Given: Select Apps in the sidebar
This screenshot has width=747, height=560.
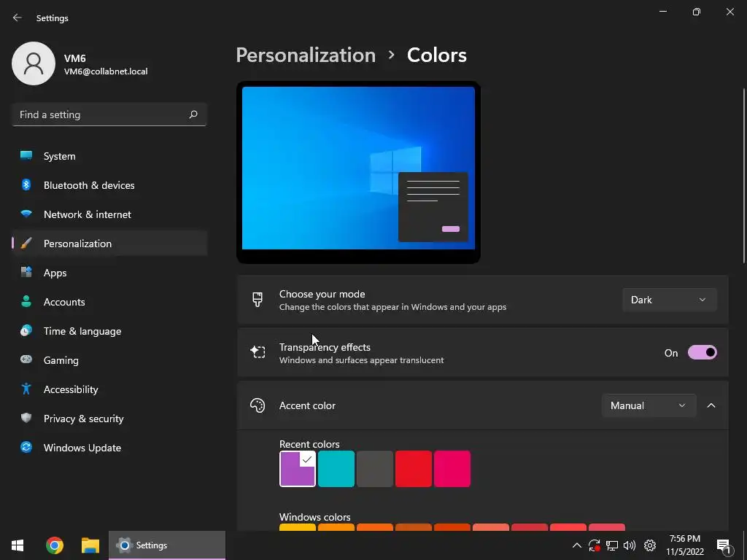Looking at the screenshot, I should 109,273.
